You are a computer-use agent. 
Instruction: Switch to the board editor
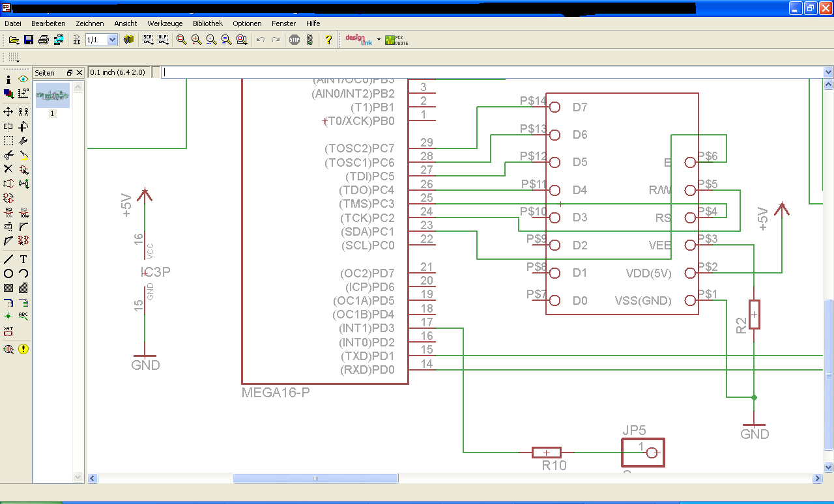[x=77, y=40]
